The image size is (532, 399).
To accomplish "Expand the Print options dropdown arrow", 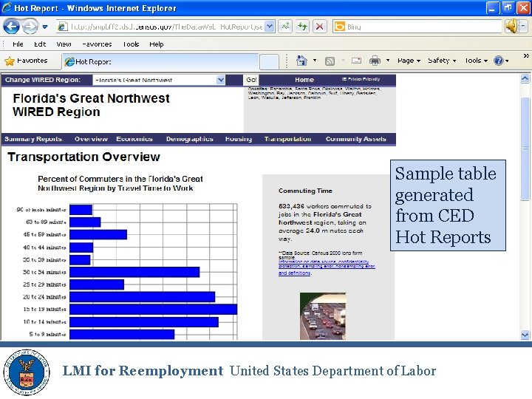I will pos(388,61).
